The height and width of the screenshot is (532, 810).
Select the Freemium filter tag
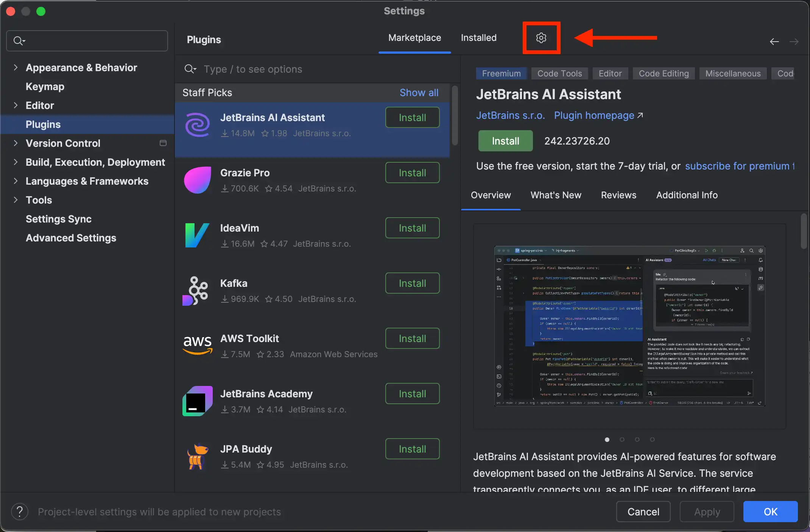pyautogui.click(x=501, y=73)
